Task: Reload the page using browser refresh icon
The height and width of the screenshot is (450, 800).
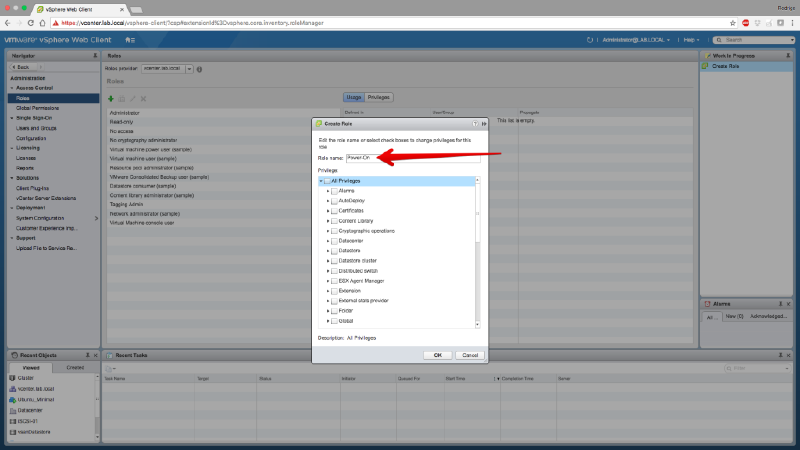Action: point(38,20)
